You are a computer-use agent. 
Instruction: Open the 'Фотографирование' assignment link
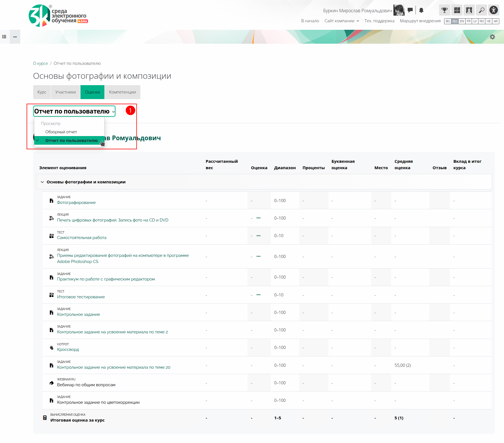(x=76, y=203)
